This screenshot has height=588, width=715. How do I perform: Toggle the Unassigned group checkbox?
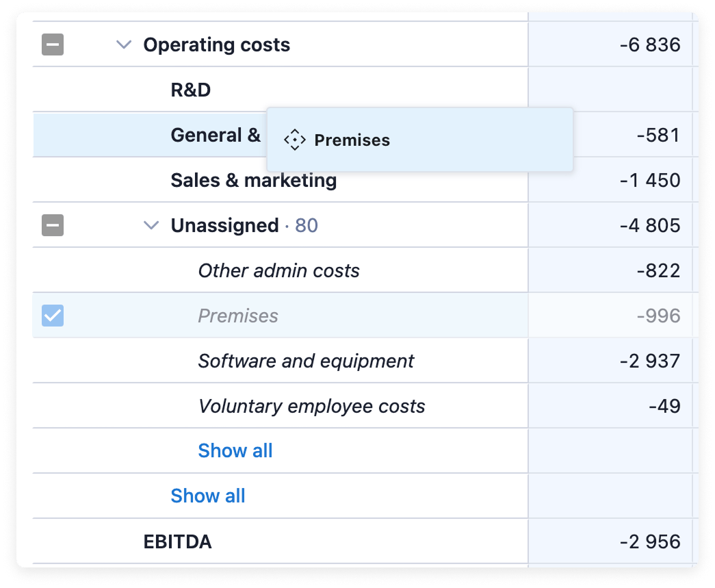tap(53, 225)
